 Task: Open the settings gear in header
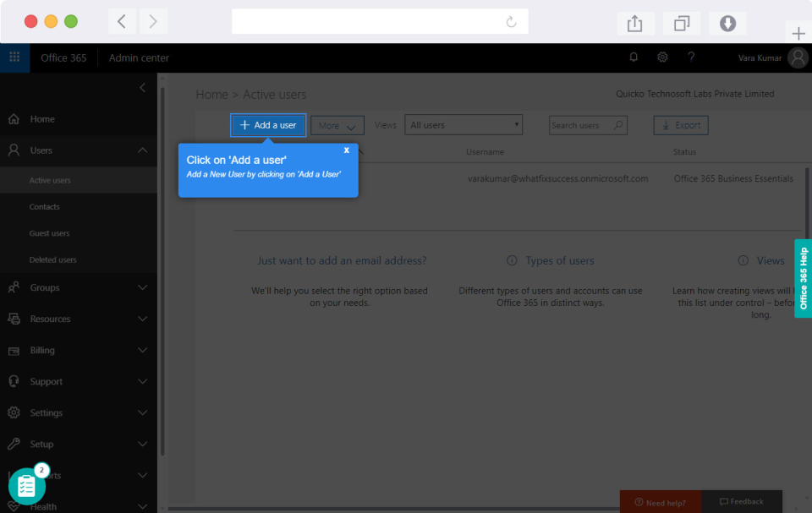coord(662,57)
